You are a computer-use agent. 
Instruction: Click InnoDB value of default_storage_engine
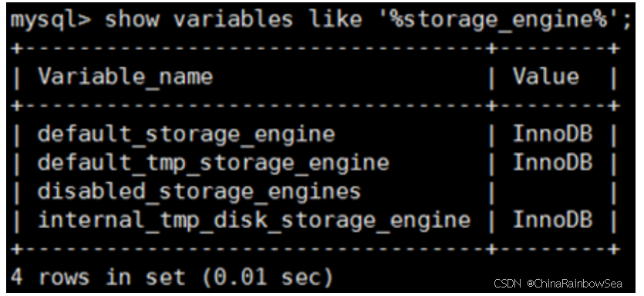552,134
